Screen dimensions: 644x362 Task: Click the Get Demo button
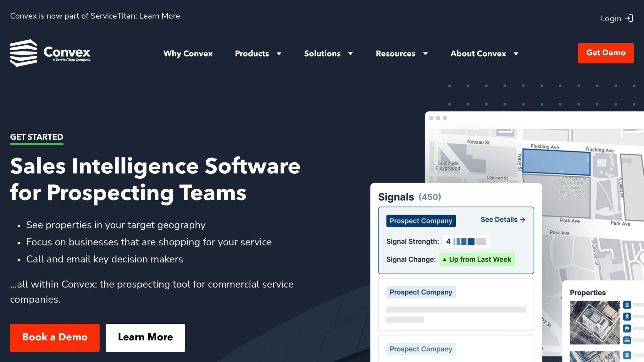606,53
